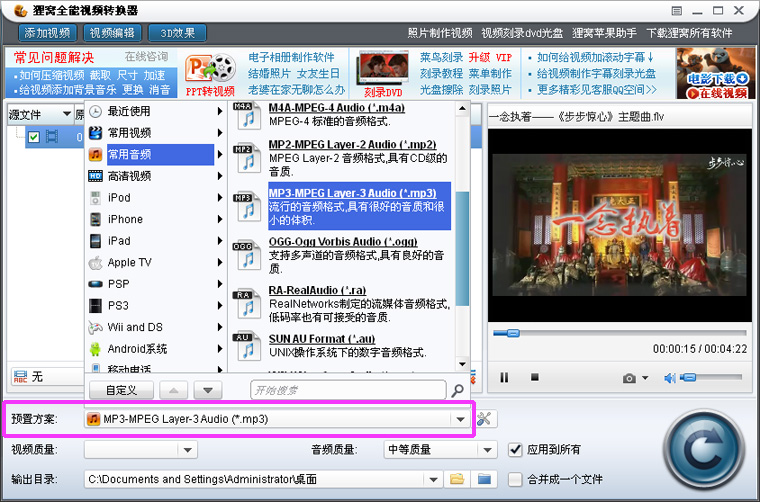Open output directory blue folder icon
Image resolution: width=760 pixels, height=502 pixels.
(484, 479)
